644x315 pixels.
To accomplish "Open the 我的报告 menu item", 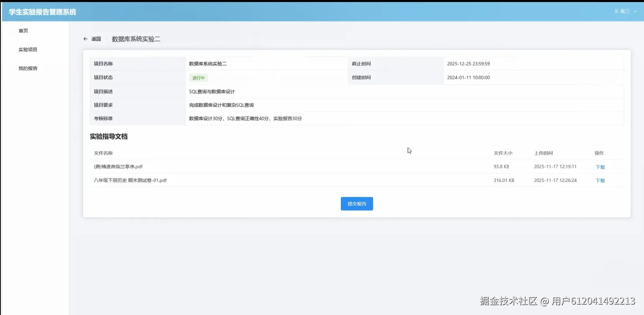I will pyautogui.click(x=28, y=69).
